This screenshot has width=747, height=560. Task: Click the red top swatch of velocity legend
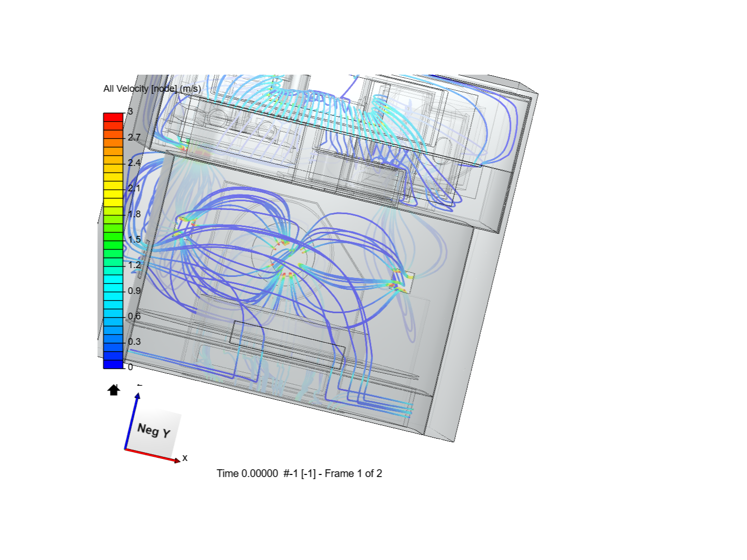113,117
